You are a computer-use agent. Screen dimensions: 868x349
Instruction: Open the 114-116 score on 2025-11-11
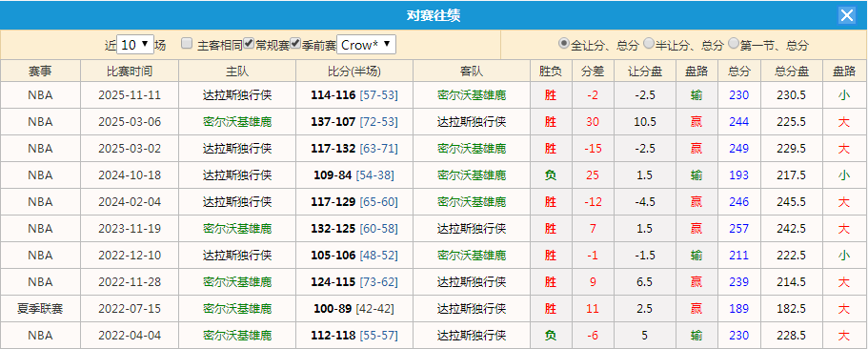coord(333,95)
